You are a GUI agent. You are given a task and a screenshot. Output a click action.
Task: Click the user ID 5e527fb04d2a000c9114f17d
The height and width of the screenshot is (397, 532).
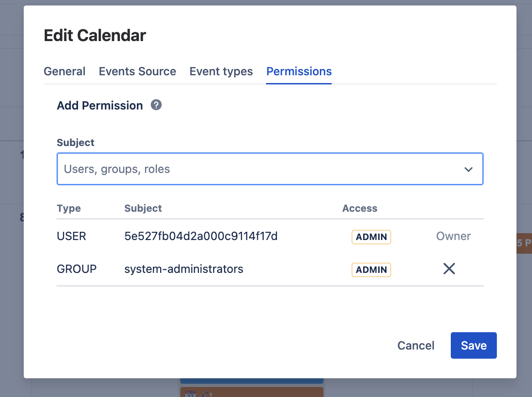[x=201, y=236]
